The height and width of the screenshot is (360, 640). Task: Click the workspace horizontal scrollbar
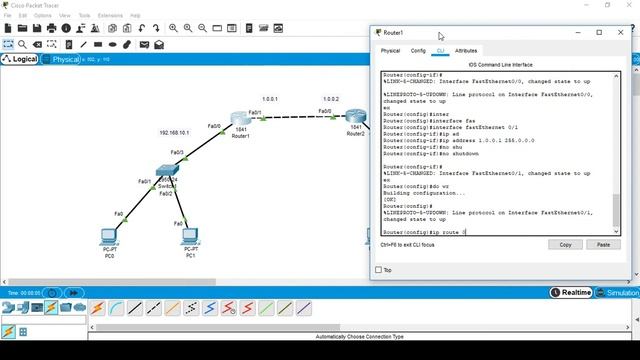112,282
